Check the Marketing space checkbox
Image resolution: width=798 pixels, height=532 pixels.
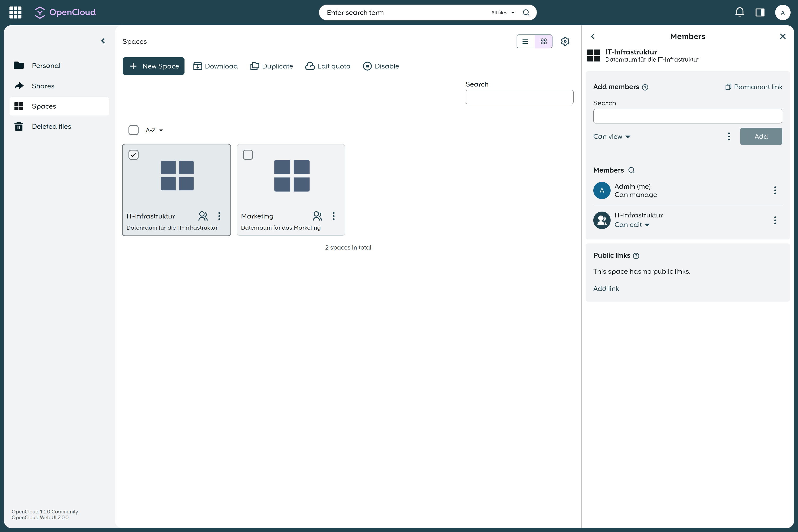tap(248, 155)
